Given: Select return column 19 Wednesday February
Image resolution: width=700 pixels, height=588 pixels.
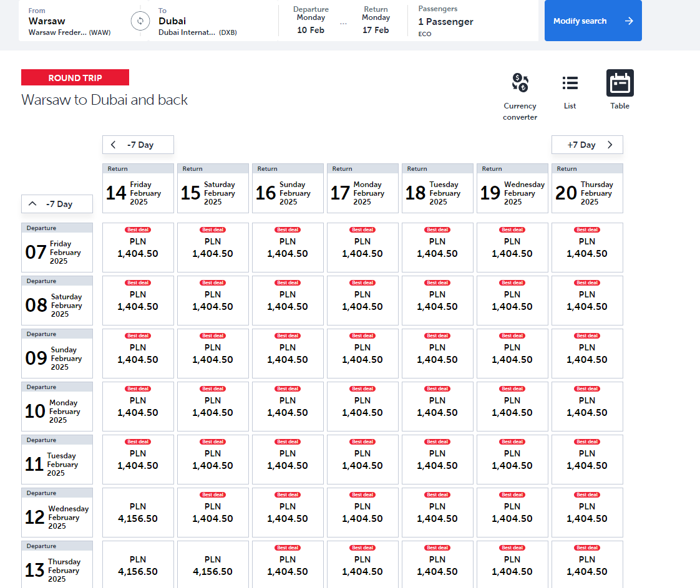Looking at the screenshot, I should coord(512,188).
